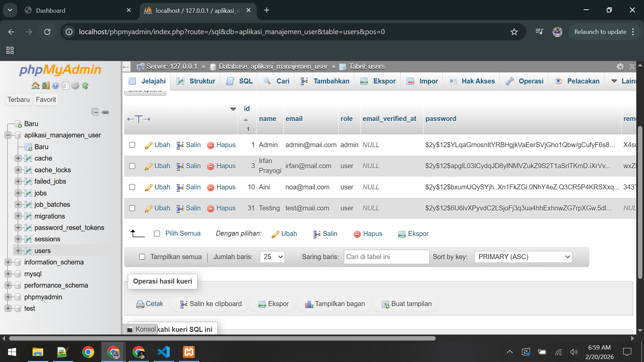This screenshot has width=644, height=362.
Task: Open the Sort by key dropdown
Action: pos(523,257)
